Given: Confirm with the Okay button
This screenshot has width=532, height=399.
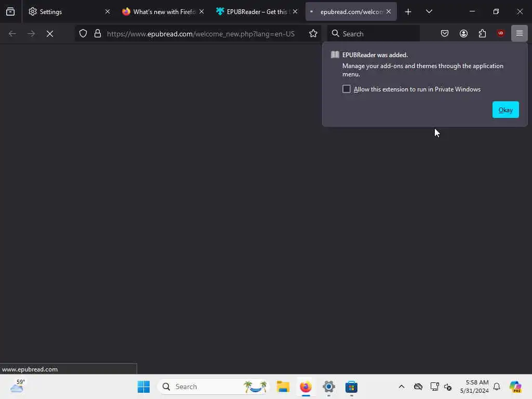Looking at the screenshot, I should click(x=506, y=110).
